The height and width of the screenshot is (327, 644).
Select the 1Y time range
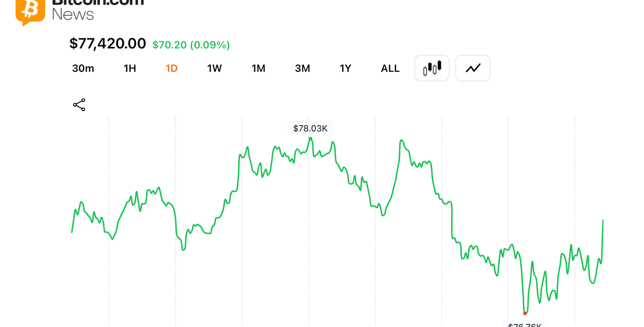click(345, 68)
